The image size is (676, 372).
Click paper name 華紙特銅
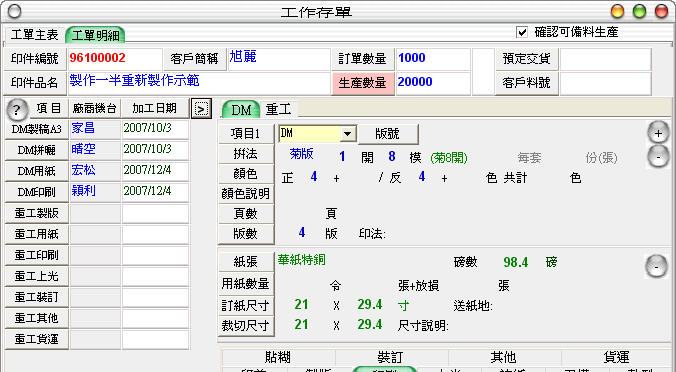301,260
